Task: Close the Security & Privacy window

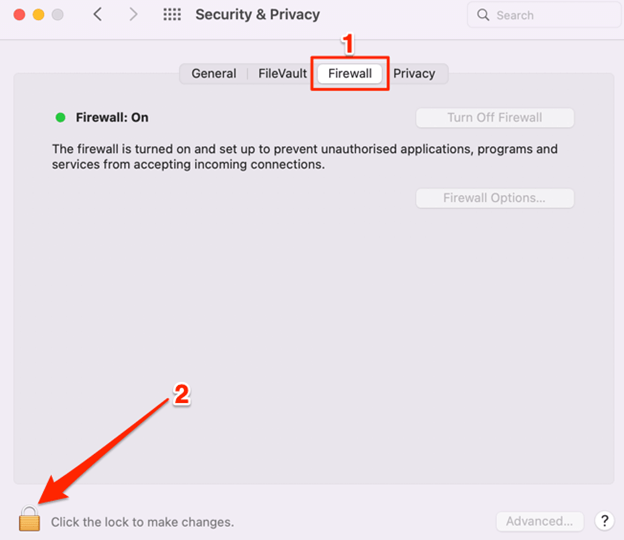Action: tap(19, 15)
